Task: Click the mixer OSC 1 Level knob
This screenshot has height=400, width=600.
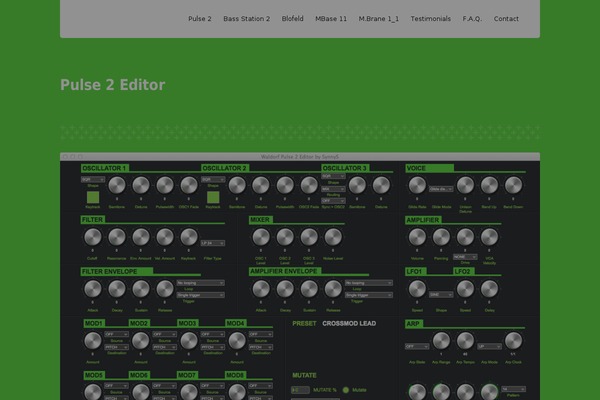Action: 261,237
